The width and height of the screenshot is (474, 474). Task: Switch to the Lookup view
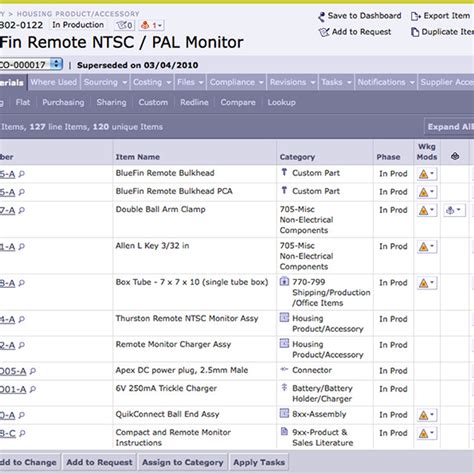[282, 102]
